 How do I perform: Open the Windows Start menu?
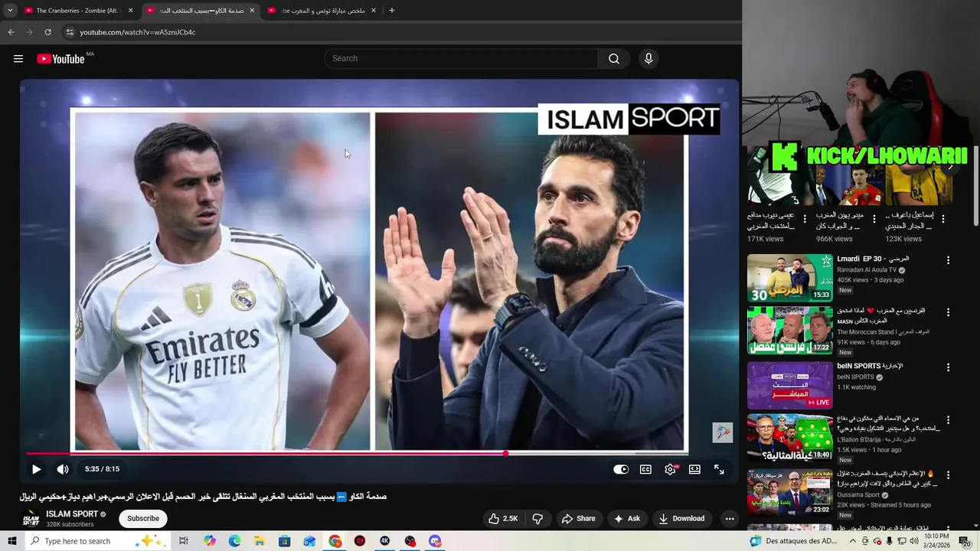pyautogui.click(x=12, y=541)
